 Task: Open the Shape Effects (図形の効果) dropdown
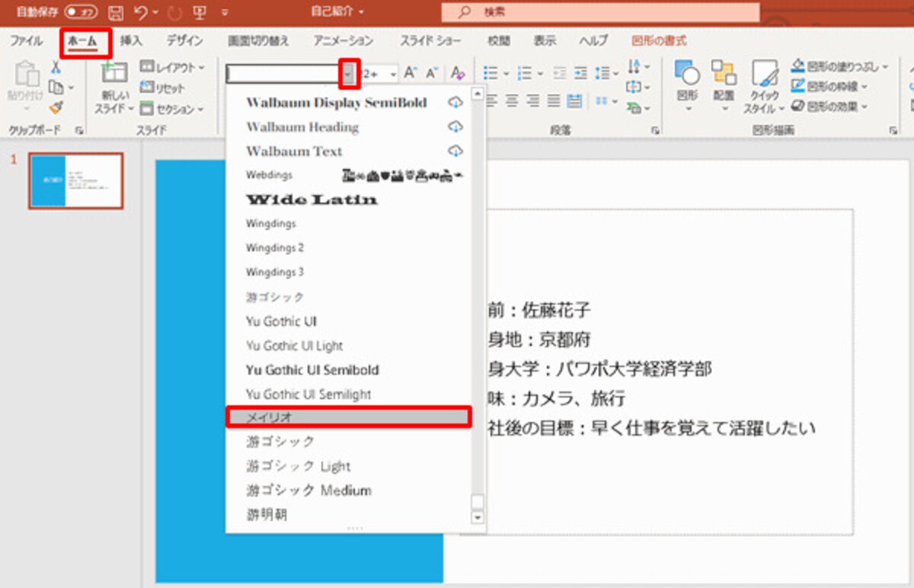click(830, 107)
